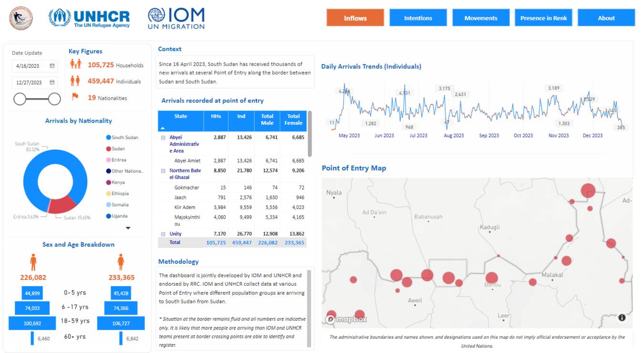644x353 pixels.
Task: Click the start date 4/16/2023 input field
Action: [x=29, y=66]
